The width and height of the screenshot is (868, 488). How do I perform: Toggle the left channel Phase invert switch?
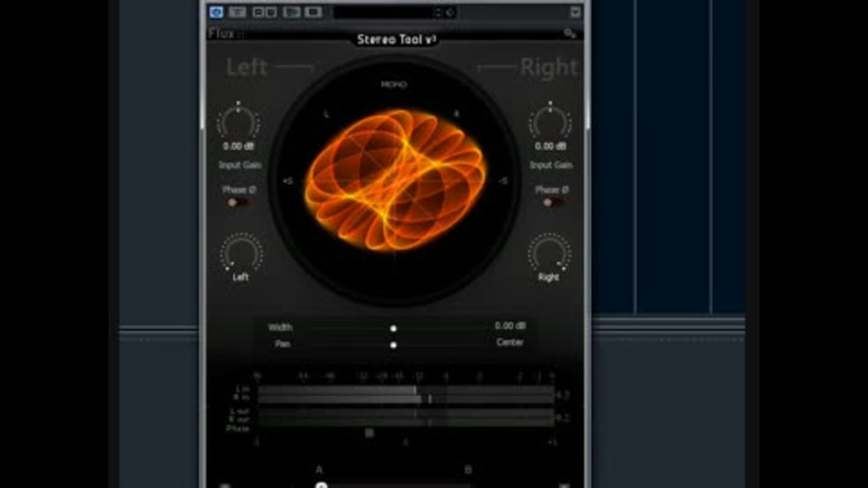238,202
